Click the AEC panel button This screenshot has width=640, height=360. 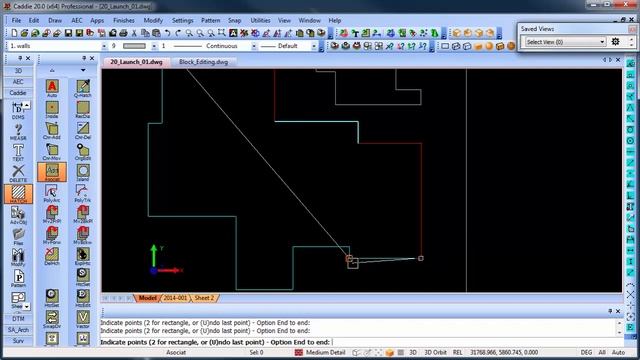[x=18, y=82]
